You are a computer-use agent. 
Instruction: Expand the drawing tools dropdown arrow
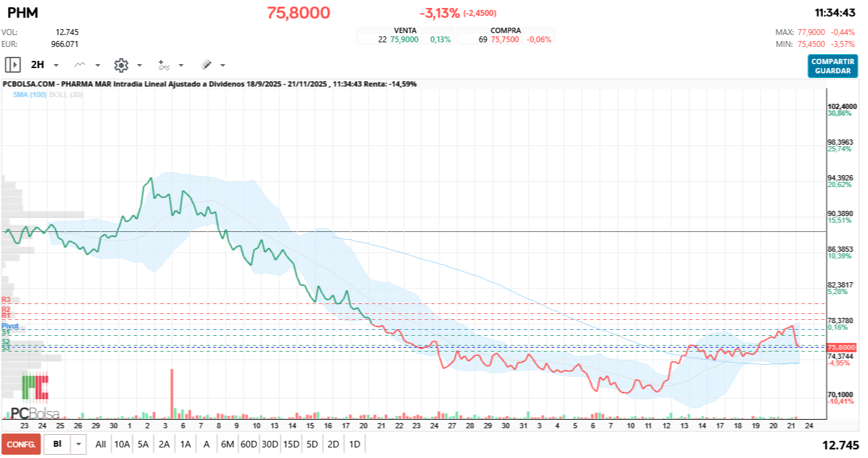221,65
